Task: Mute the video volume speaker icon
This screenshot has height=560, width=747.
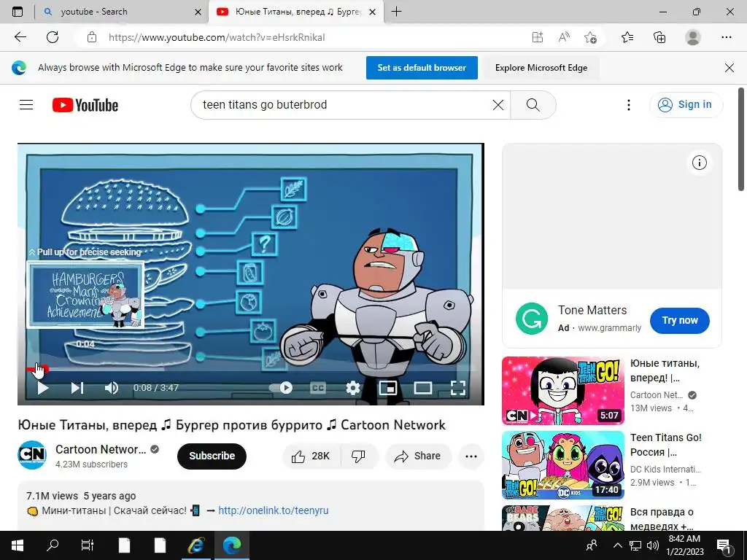Action: 112,388
